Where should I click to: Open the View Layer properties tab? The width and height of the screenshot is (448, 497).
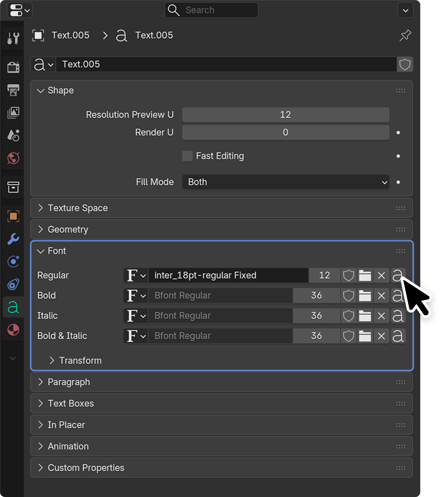13,112
